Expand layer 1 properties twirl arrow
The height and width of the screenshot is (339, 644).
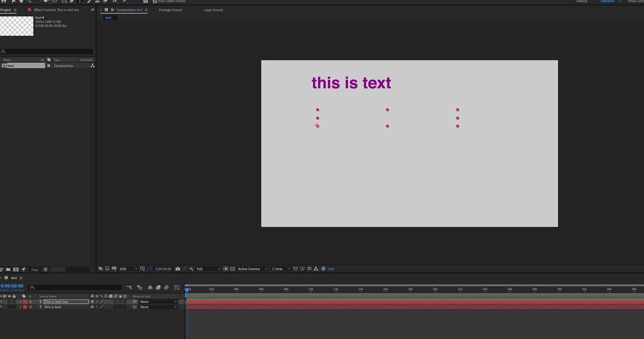(x=20, y=302)
